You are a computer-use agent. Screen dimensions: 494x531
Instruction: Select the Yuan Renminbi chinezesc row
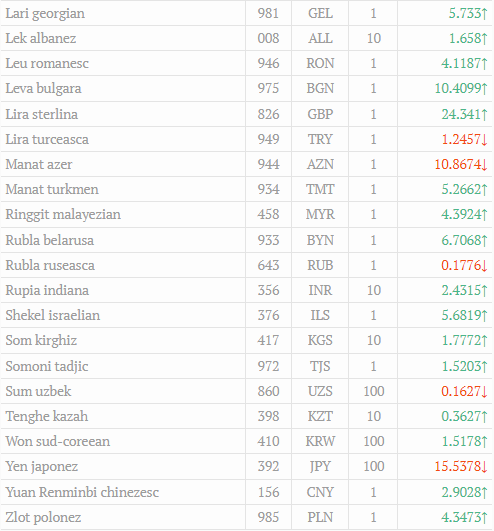(x=246, y=492)
